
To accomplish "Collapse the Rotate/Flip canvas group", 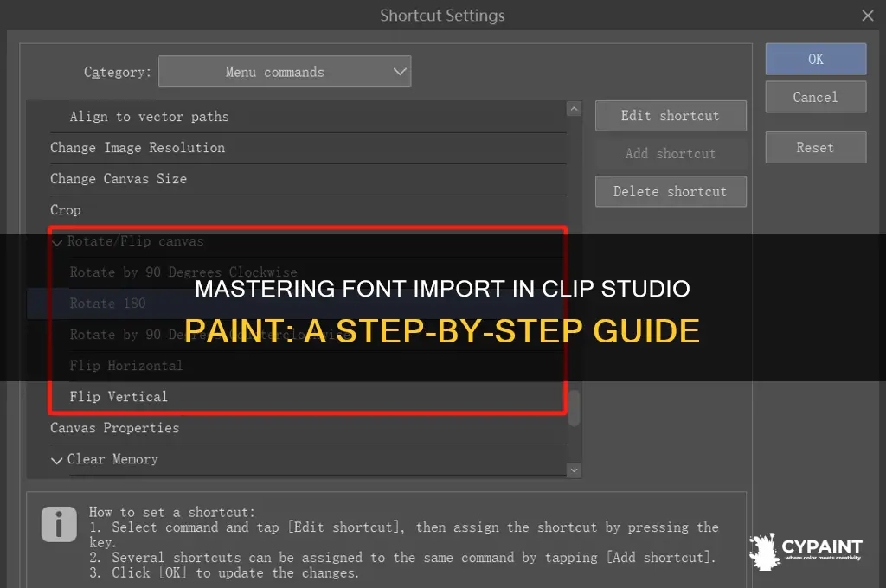I will pyautogui.click(x=57, y=242).
